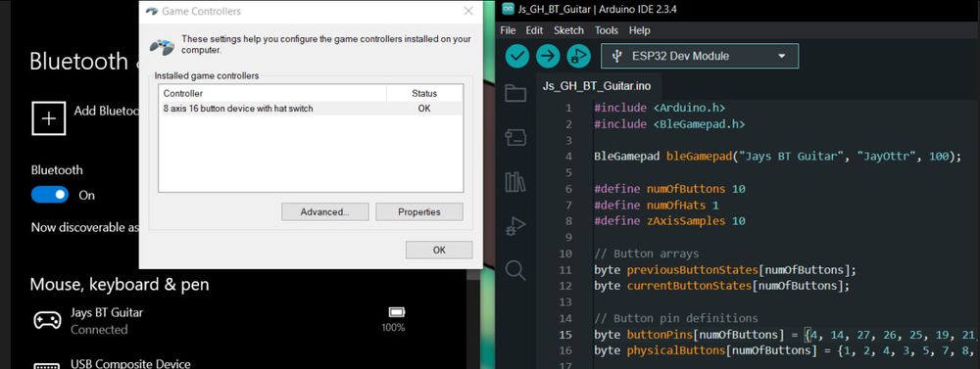This screenshot has width=980, height=369.
Task: Select the 8 axis 16 button device row
Action: point(310,109)
